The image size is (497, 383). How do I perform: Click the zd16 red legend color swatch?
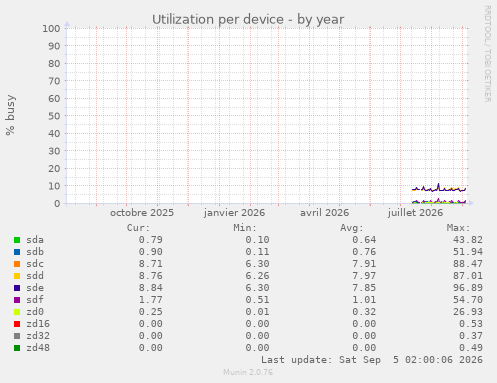(17, 324)
